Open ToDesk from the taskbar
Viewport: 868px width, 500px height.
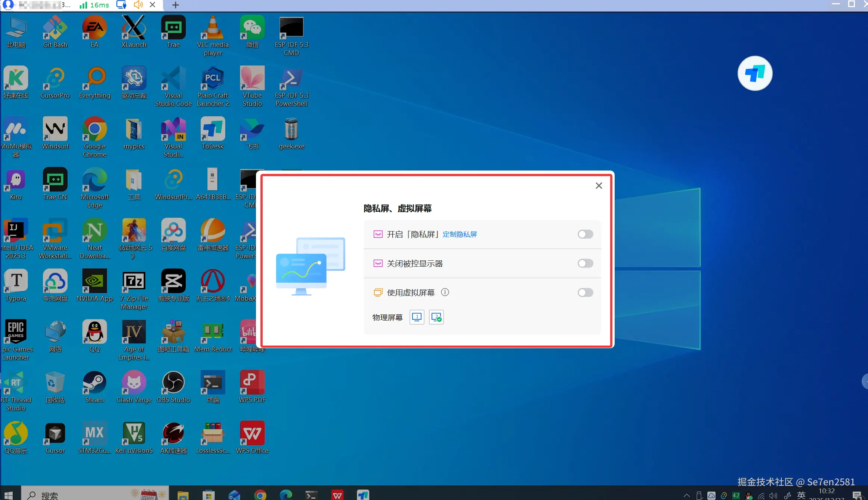[x=363, y=495]
